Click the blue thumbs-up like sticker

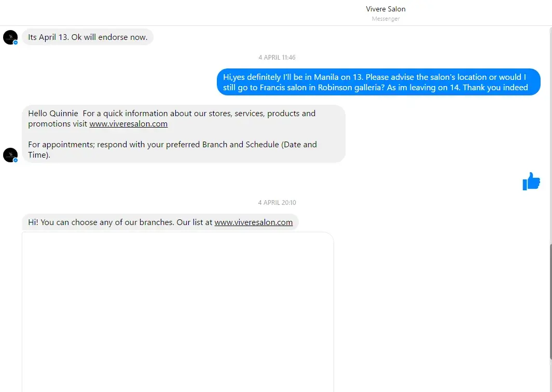(531, 181)
